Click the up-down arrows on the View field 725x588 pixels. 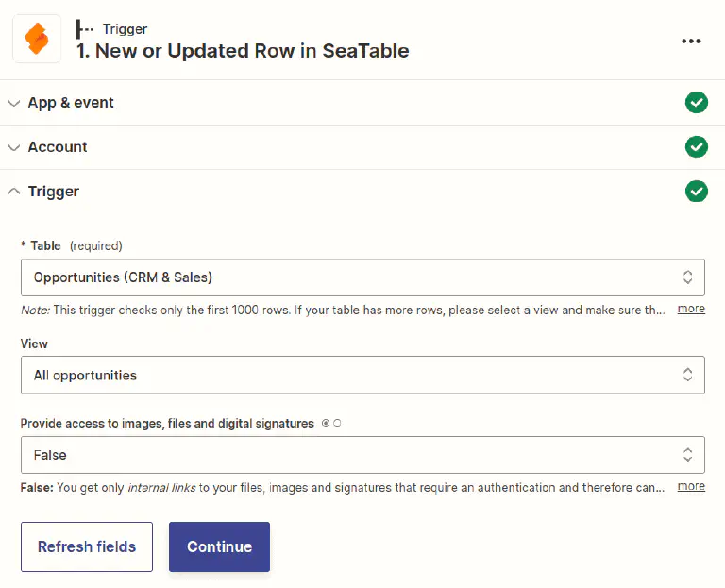point(687,375)
